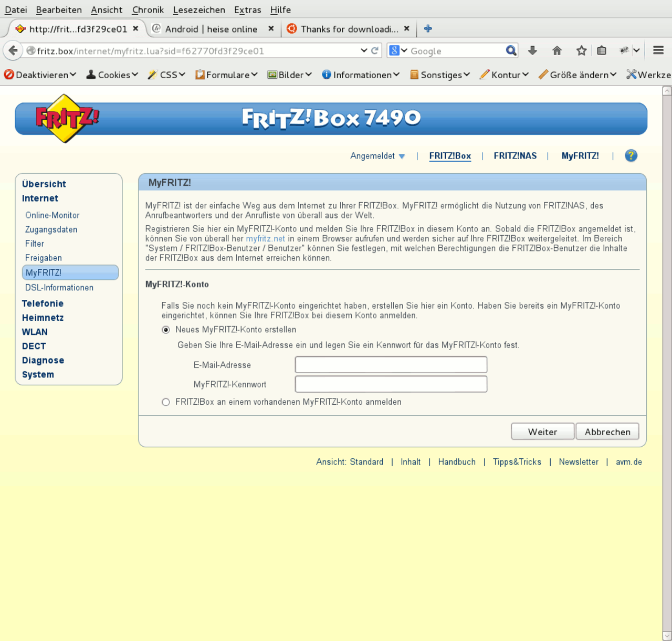Image resolution: width=672 pixels, height=641 pixels.
Task: Open the Datei menu
Action: pyautogui.click(x=16, y=9)
